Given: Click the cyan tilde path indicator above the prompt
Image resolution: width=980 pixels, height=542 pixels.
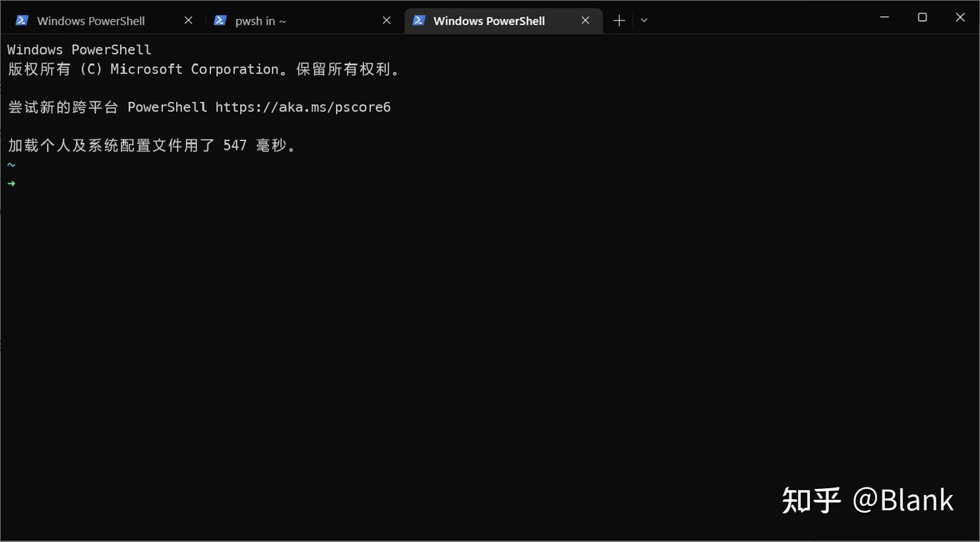Looking at the screenshot, I should [11, 164].
